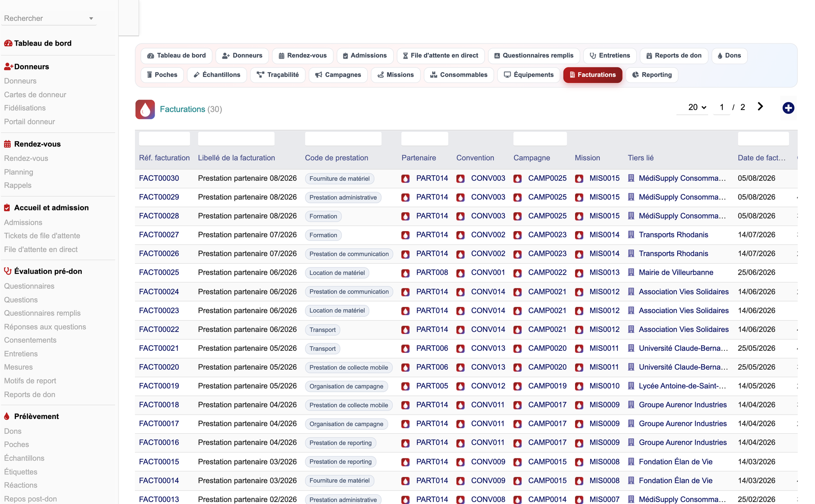Open the Rechercher search dropdown

(49, 18)
